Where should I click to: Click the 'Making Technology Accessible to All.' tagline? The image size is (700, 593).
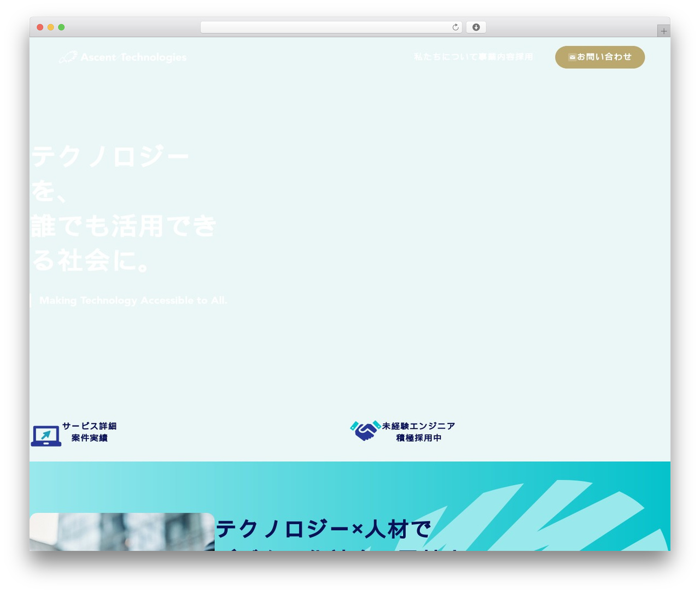[x=133, y=300]
